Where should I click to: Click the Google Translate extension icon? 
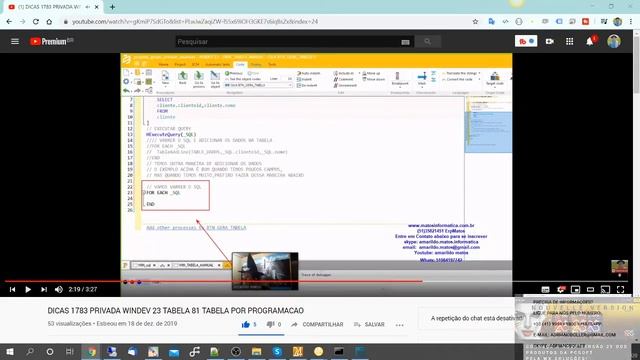[491, 21]
